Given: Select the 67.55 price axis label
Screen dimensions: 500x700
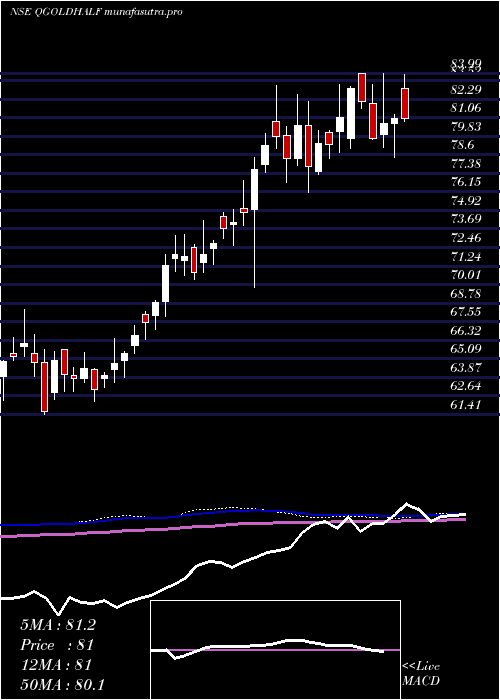Looking at the screenshot, I should pyautogui.click(x=466, y=312).
